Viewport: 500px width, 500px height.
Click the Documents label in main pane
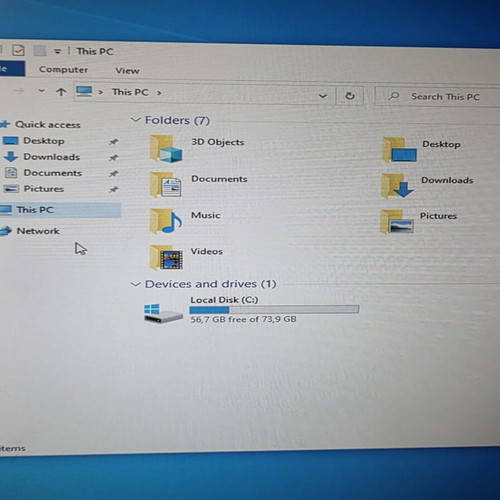(219, 179)
